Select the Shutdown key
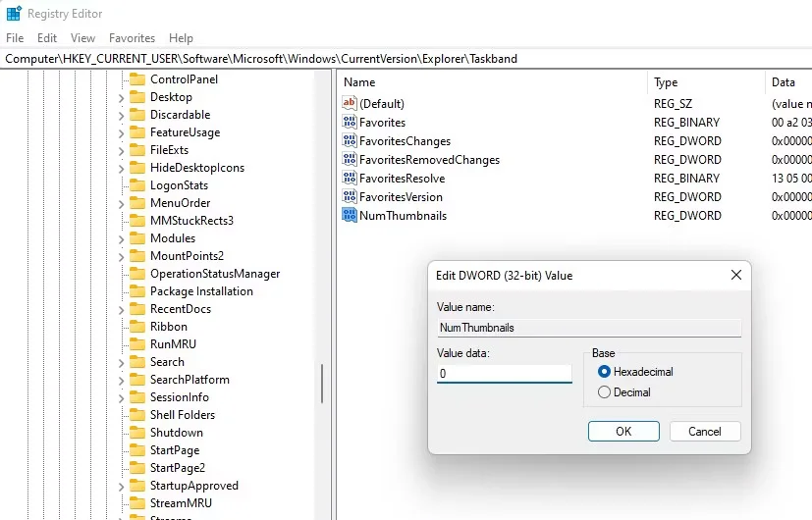Screen dimensions: 812x520 coord(177,432)
